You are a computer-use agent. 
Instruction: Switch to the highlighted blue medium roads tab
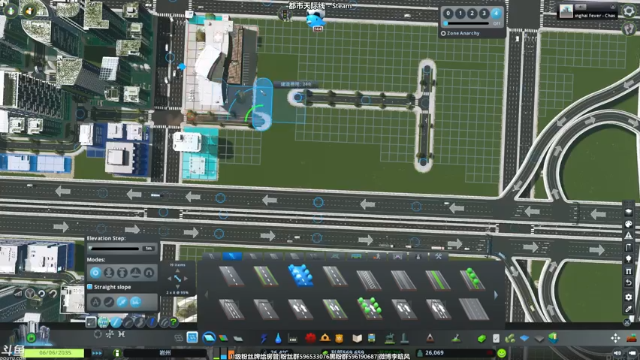[232, 256]
